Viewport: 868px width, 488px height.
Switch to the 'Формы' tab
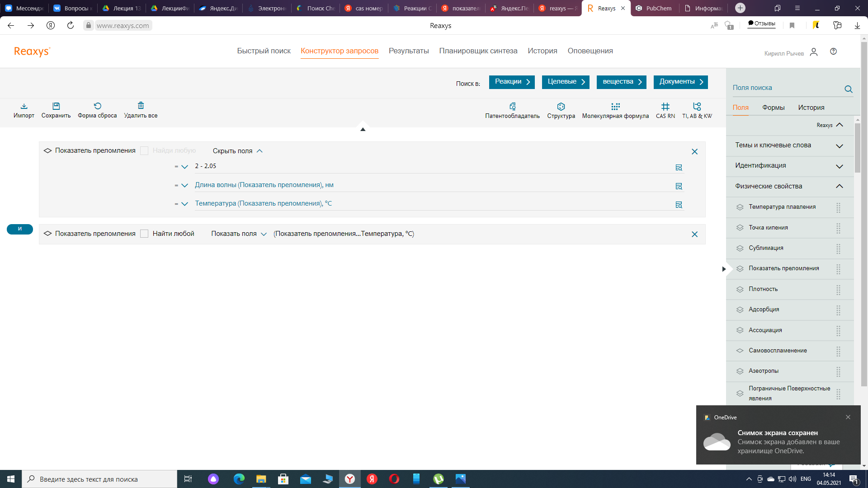pos(773,108)
